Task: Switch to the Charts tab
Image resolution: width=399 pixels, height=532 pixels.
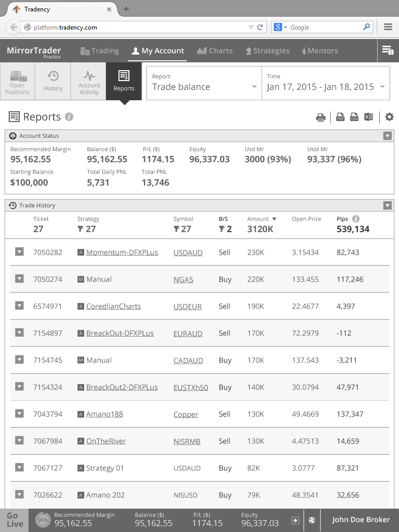Action: (x=215, y=51)
